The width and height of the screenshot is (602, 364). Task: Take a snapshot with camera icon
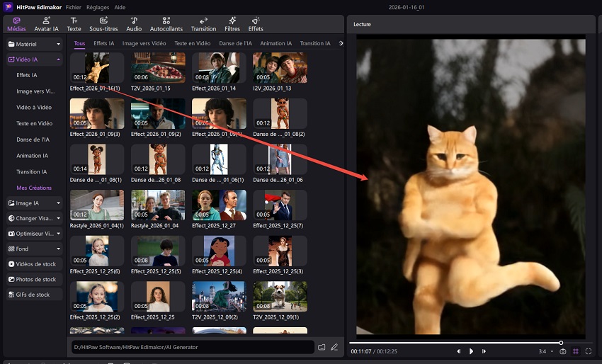point(563,351)
